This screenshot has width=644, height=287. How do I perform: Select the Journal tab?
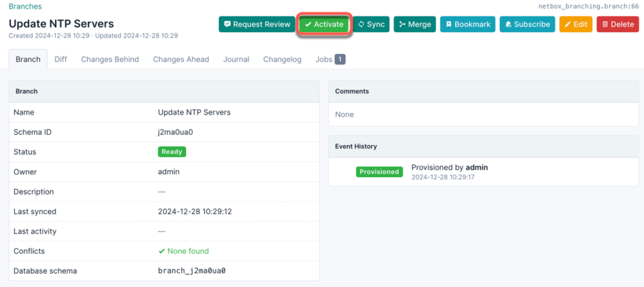click(236, 60)
